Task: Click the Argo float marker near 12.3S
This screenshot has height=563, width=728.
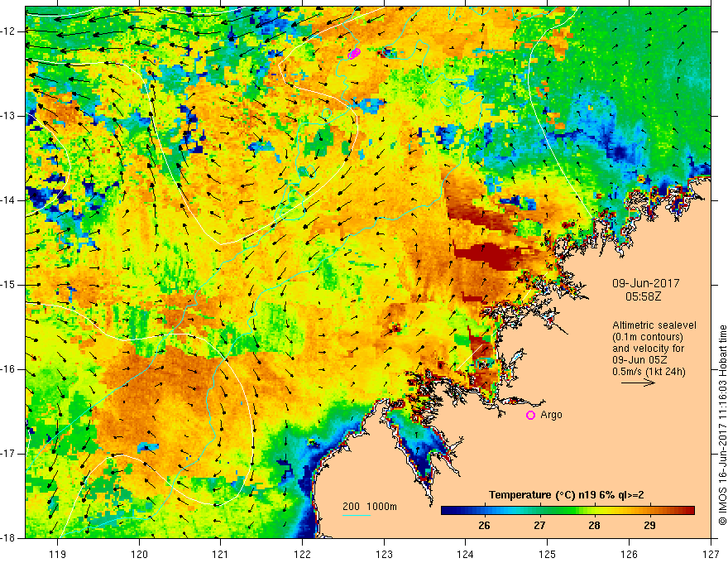Action: point(354,54)
